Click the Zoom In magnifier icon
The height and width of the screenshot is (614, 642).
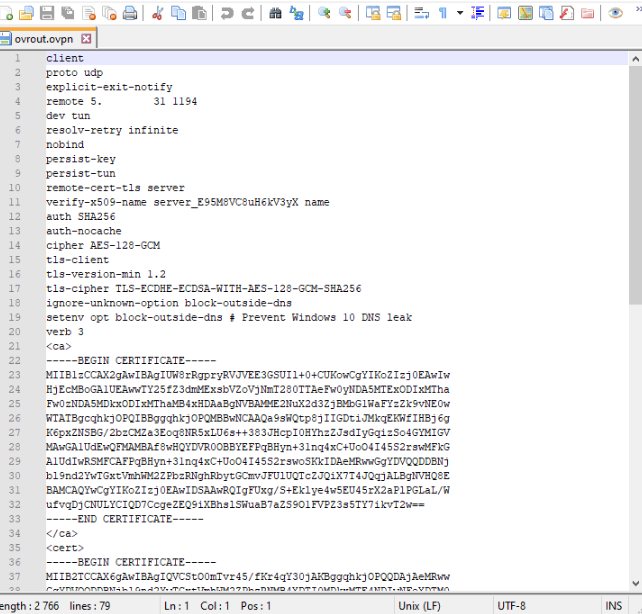coord(324,13)
